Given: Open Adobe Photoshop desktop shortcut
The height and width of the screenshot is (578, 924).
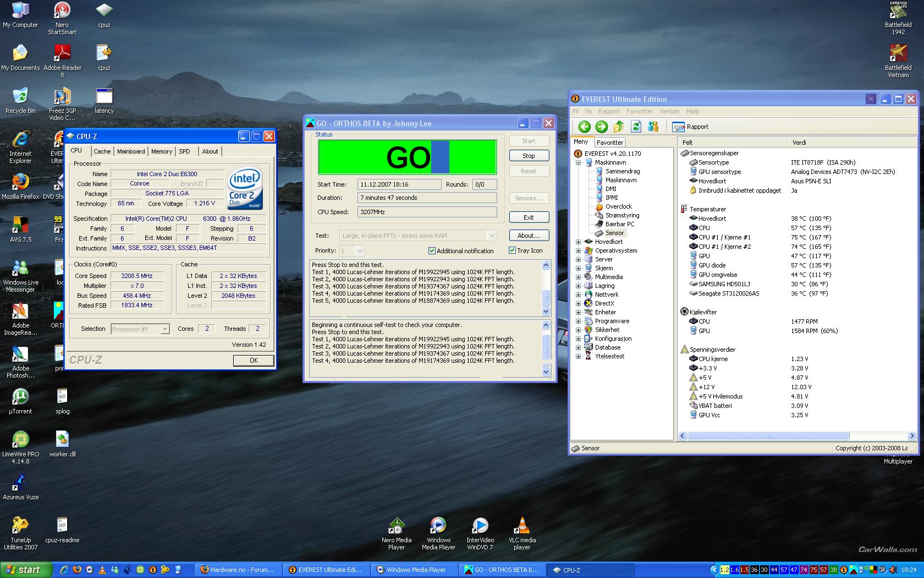Looking at the screenshot, I should click(x=20, y=362).
